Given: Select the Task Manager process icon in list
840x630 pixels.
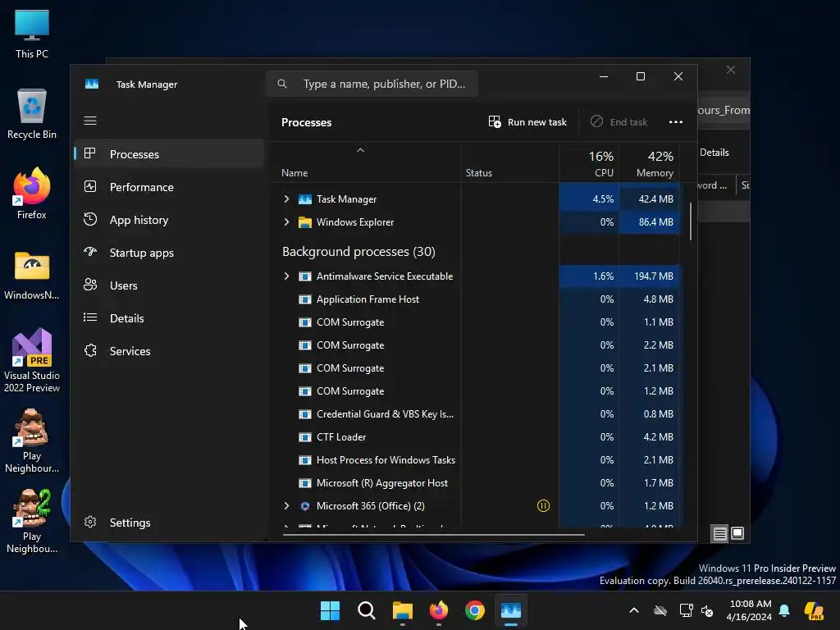Looking at the screenshot, I should click(x=305, y=199).
